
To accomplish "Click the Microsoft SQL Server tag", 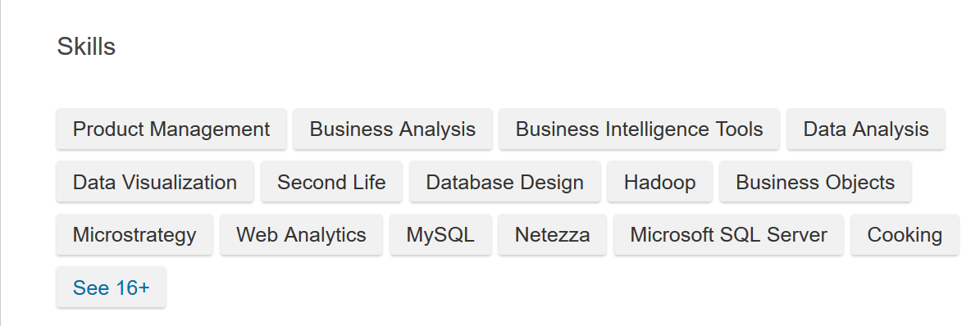I will (728, 235).
